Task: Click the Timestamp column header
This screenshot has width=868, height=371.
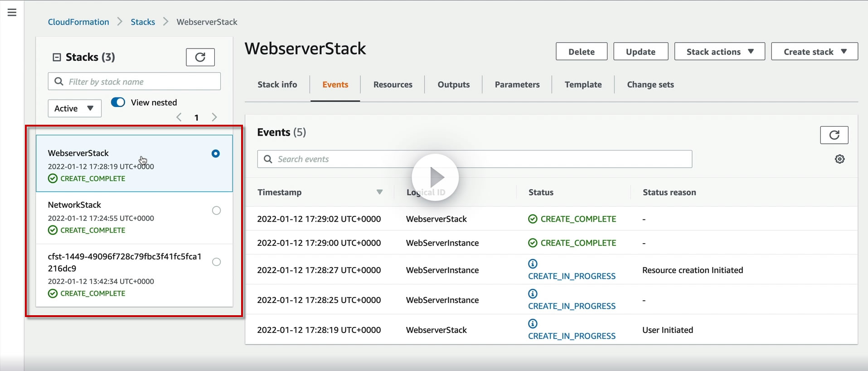Action: pos(279,192)
